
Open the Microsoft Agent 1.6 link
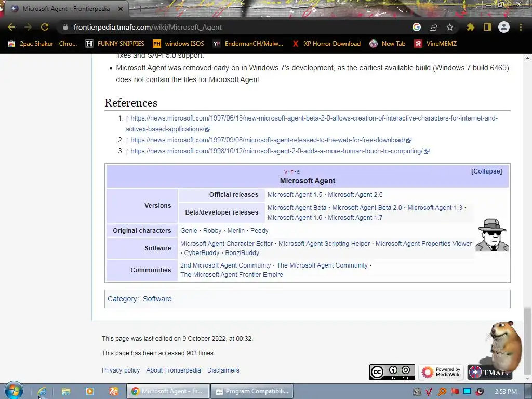[x=295, y=218]
